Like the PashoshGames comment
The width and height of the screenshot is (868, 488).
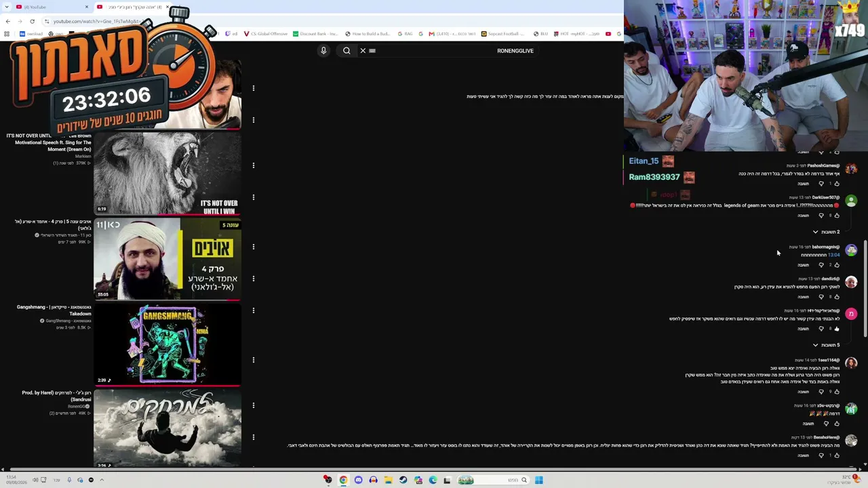(837, 184)
